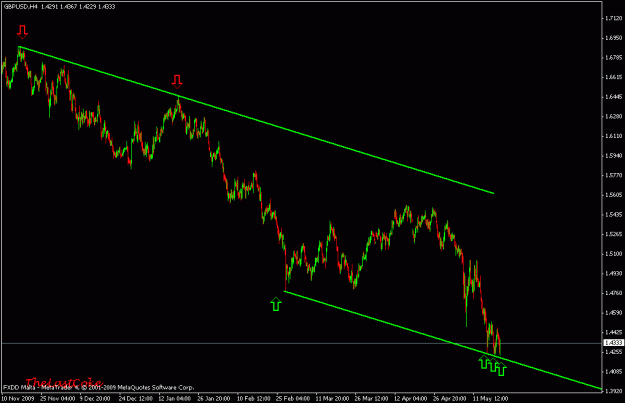Click the 10 Feb 12:00 date label
Viewport: 625px width, 403px height.
point(254,399)
